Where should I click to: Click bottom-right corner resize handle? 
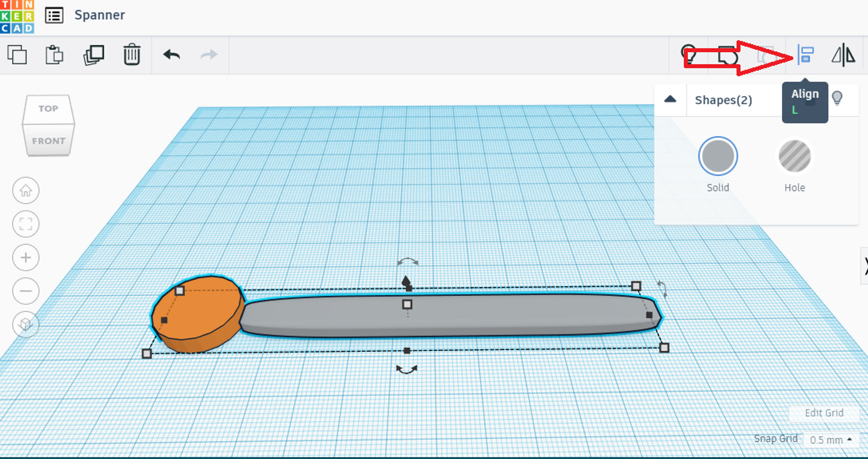point(664,347)
